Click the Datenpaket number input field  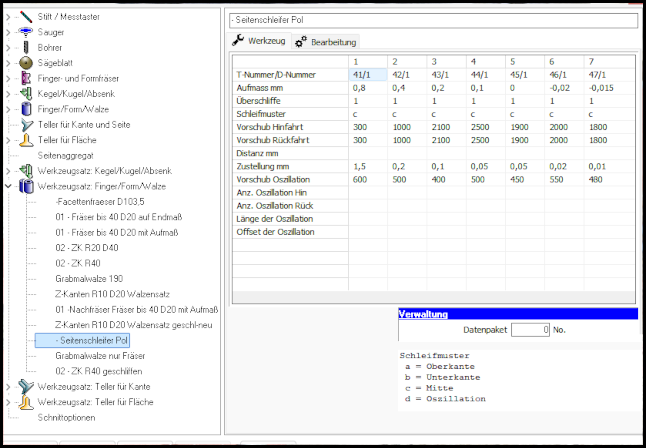[530, 329]
